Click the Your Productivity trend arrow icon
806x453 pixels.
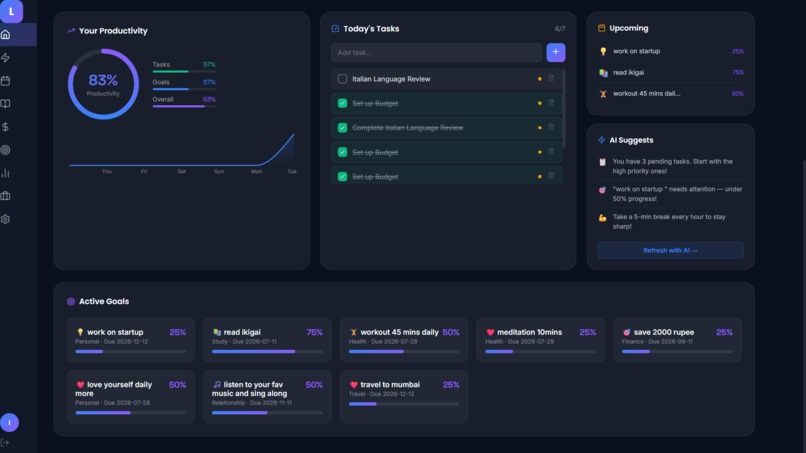71,31
